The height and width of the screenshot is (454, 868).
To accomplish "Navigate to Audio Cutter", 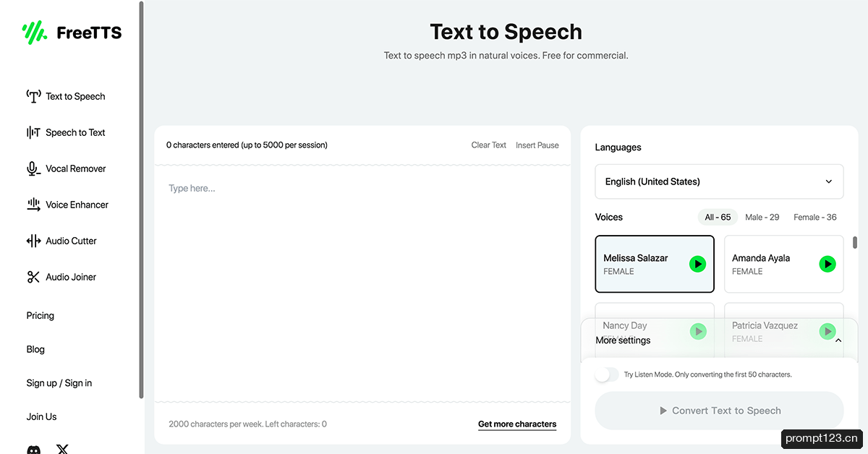I will (x=71, y=241).
